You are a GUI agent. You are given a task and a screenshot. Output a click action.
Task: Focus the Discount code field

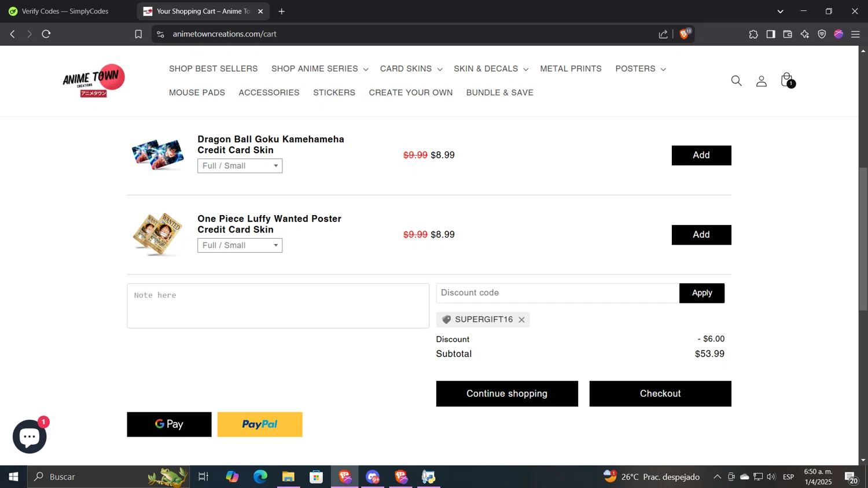point(558,293)
